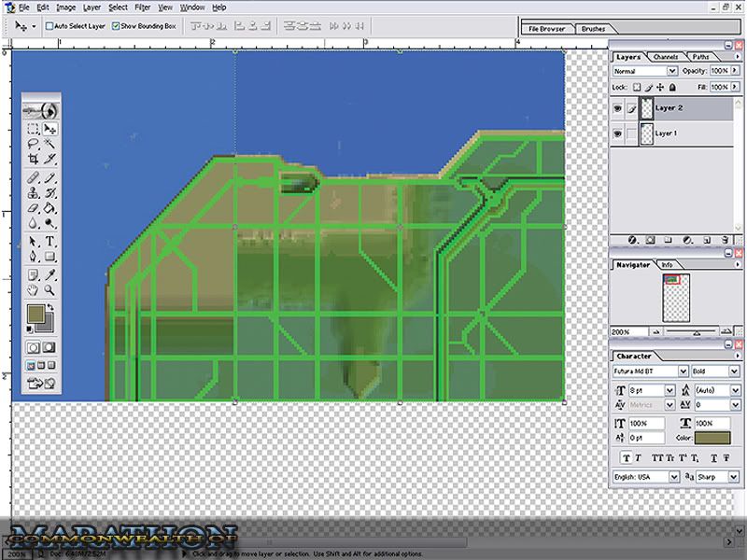Switch to Quick Mask mode
This screenshot has width=747, height=560.
49,347
